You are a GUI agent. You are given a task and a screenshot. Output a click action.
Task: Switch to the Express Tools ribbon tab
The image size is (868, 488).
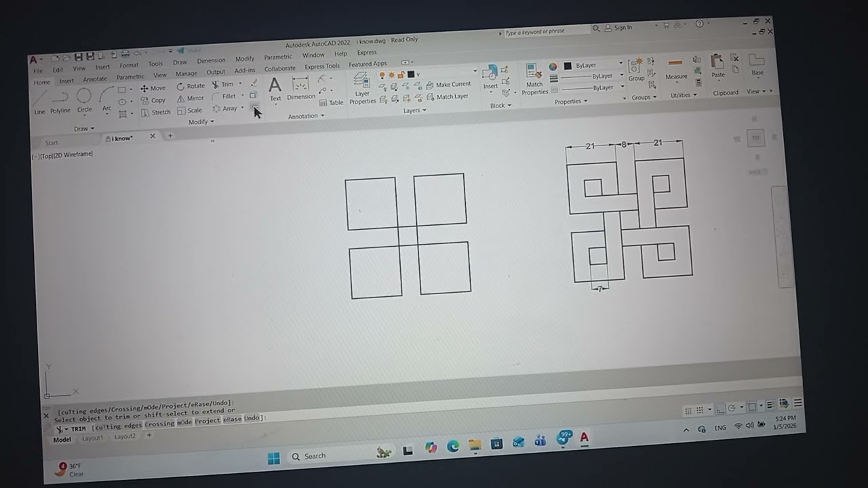coord(322,66)
